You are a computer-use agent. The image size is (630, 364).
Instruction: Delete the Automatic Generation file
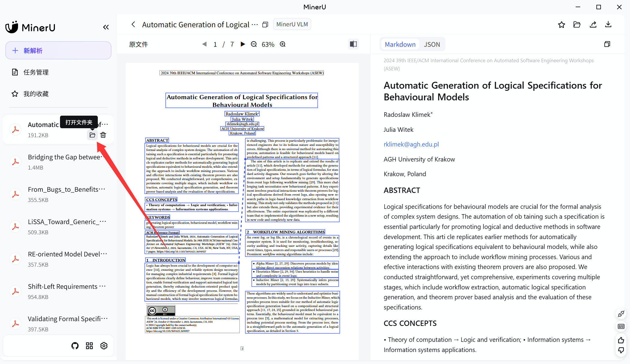pos(103,135)
